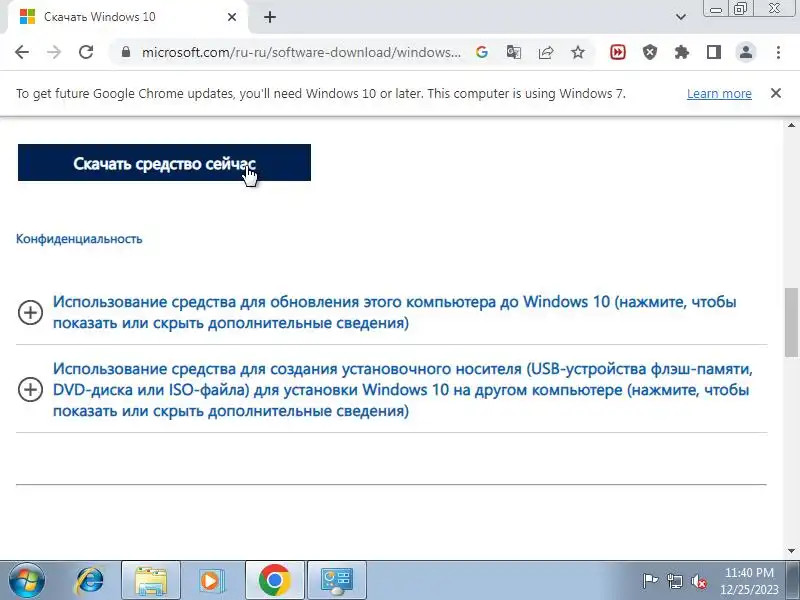This screenshot has width=800, height=600.
Task: Close the Скачать Windows 10 tab
Action: coord(232,17)
